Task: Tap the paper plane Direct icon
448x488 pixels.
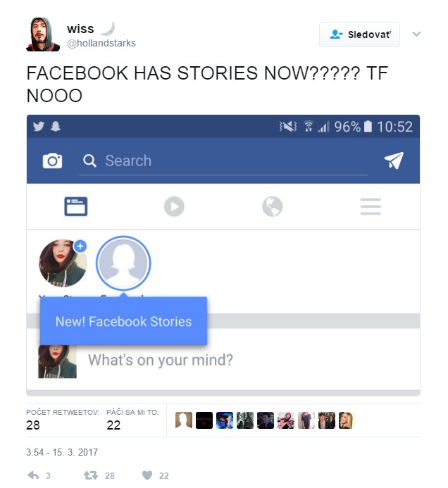Action: click(394, 161)
